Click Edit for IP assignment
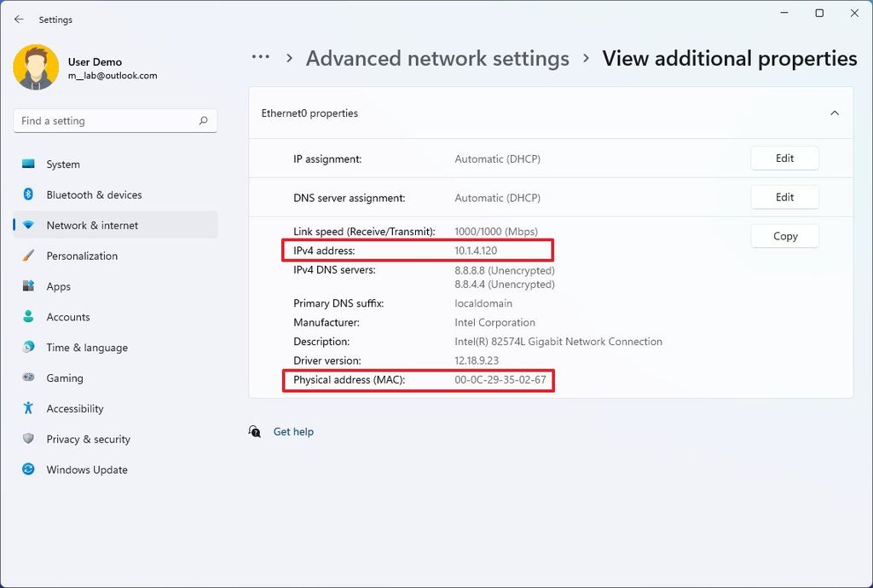873x588 pixels. [783, 158]
